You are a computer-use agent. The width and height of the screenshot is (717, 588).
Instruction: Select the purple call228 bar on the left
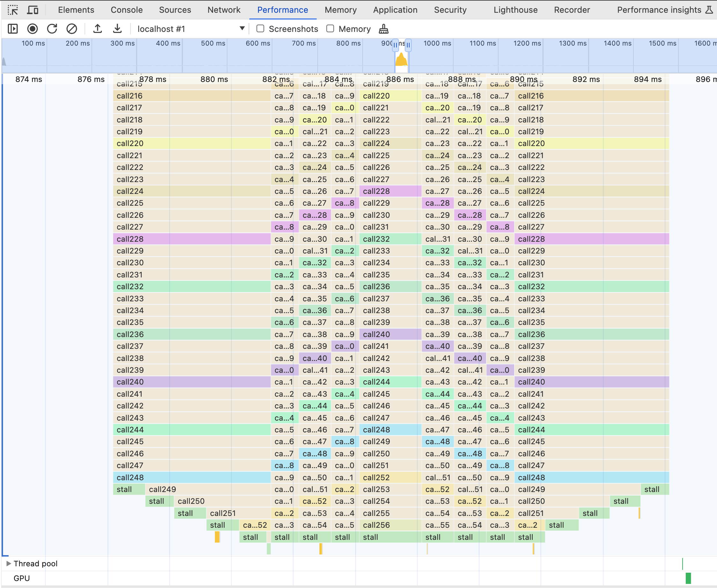click(x=192, y=239)
